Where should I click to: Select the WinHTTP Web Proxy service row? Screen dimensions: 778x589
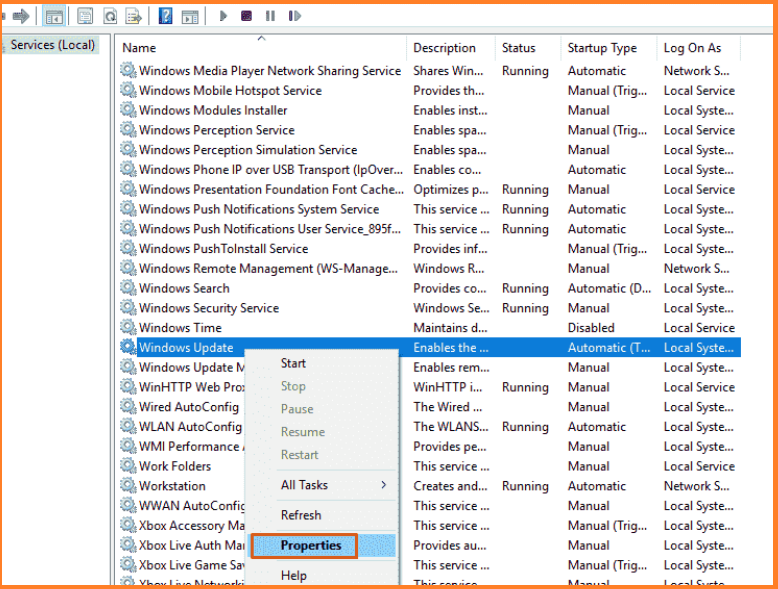coord(430,387)
